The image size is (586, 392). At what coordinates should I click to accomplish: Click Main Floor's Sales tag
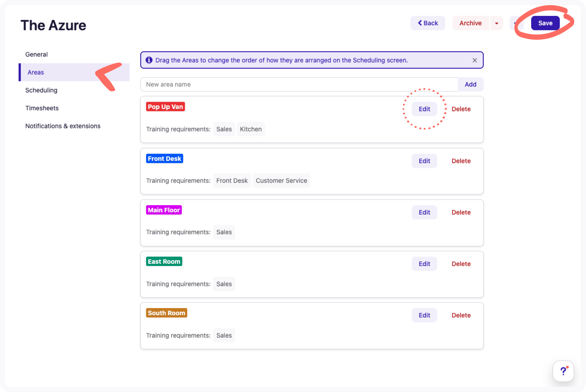point(224,232)
